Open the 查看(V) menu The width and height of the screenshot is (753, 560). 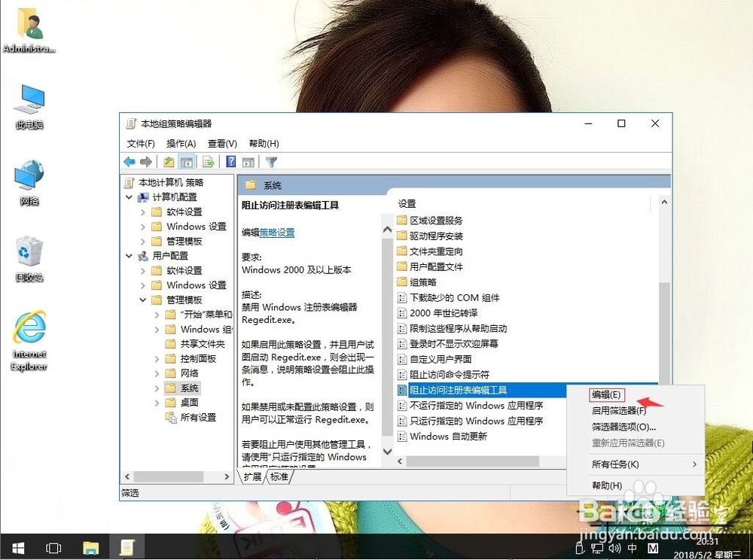pos(222,144)
